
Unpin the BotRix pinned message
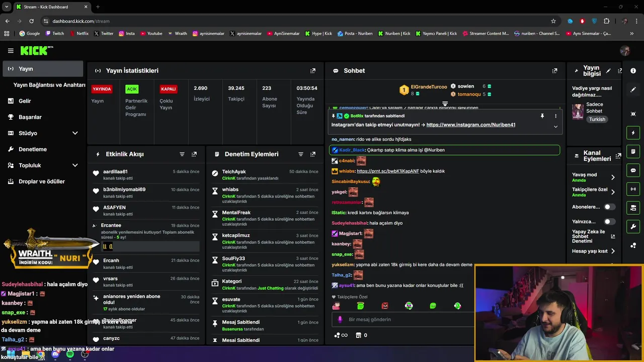pos(542,116)
